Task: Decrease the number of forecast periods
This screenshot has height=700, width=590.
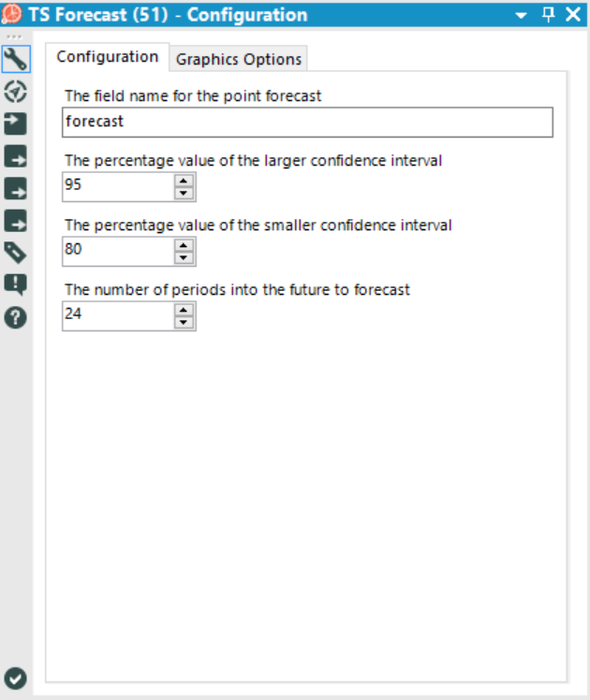Action: [x=184, y=322]
